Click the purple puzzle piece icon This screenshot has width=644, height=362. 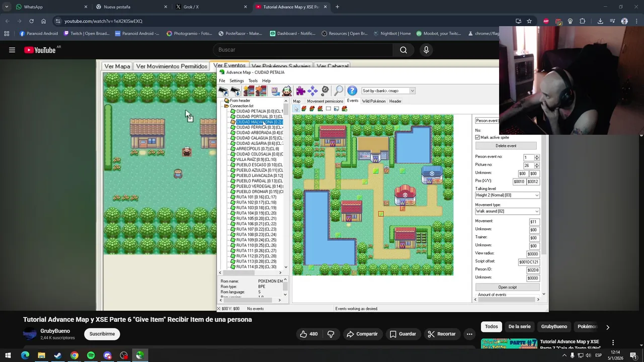coord(300,90)
